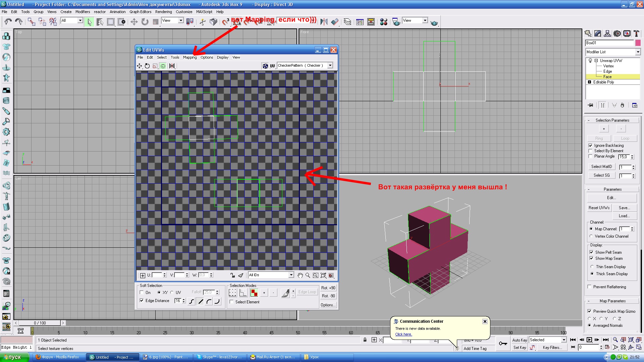The width and height of the screenshot is (644, 362).
Task: Open the Modifier List dropdown
Action: [638, 52]
